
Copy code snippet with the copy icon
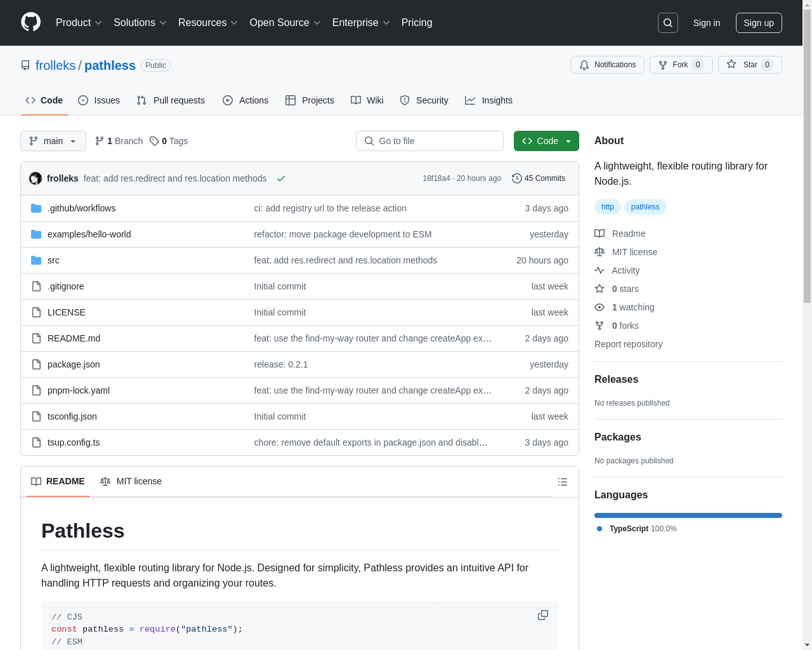(543, 615)
